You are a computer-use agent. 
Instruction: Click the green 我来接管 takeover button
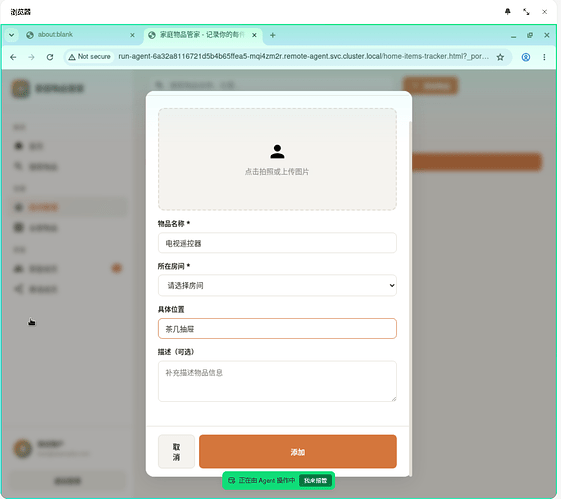315,480
